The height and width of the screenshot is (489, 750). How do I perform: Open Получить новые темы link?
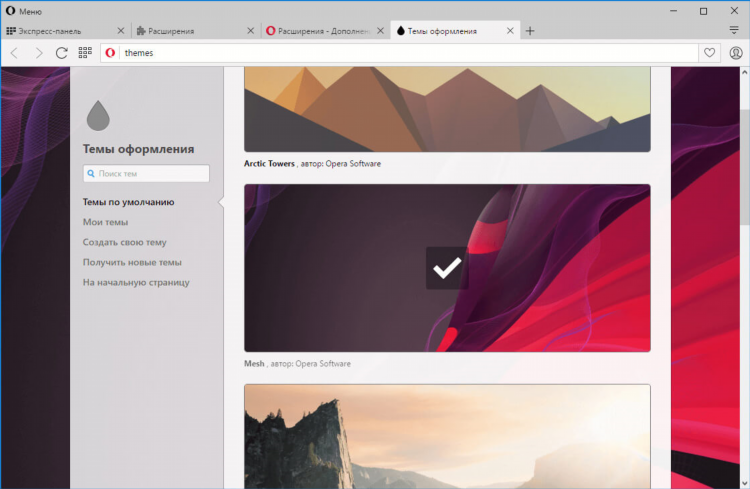(x=132, y=262)
